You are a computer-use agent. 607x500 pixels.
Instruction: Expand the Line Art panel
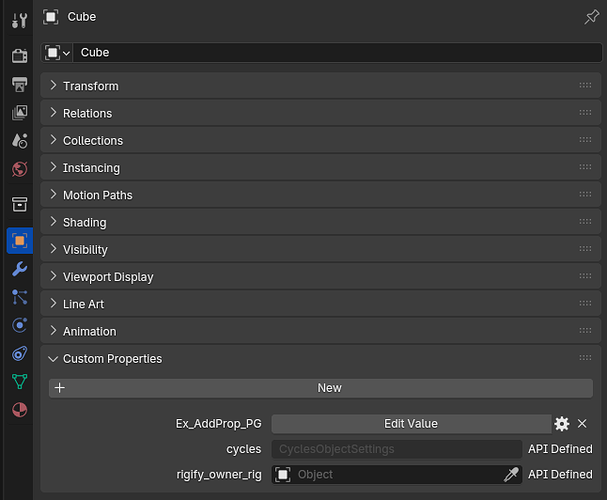(321, 304)
